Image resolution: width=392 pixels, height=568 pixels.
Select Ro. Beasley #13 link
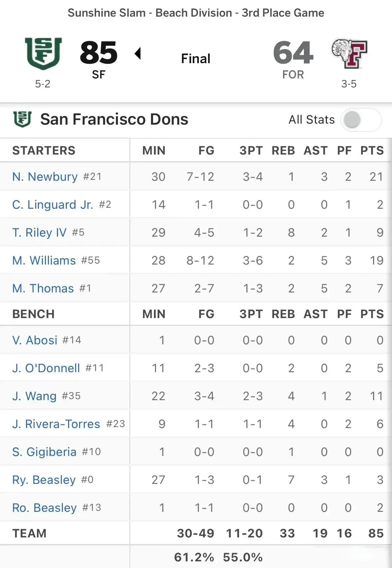click(x=45, y=508)
